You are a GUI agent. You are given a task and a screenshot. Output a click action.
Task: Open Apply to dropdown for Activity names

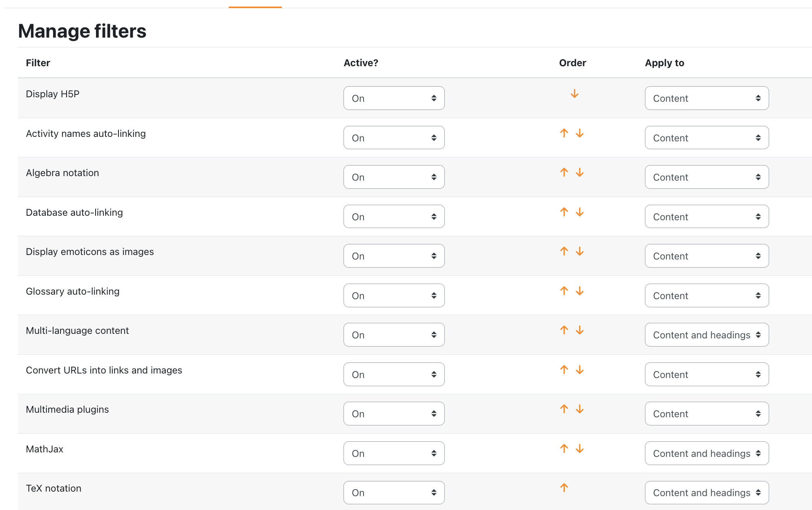click(x=707, y=138)
